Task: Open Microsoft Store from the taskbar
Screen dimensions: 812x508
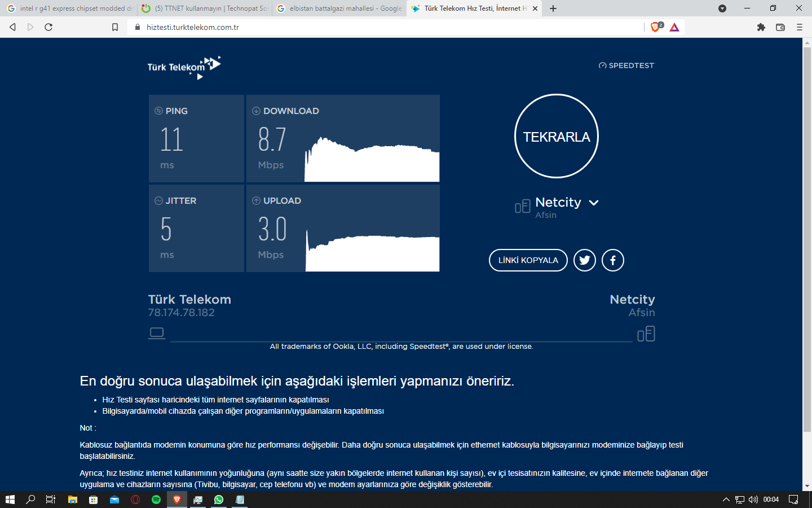Action: click(x=94, y=500)
